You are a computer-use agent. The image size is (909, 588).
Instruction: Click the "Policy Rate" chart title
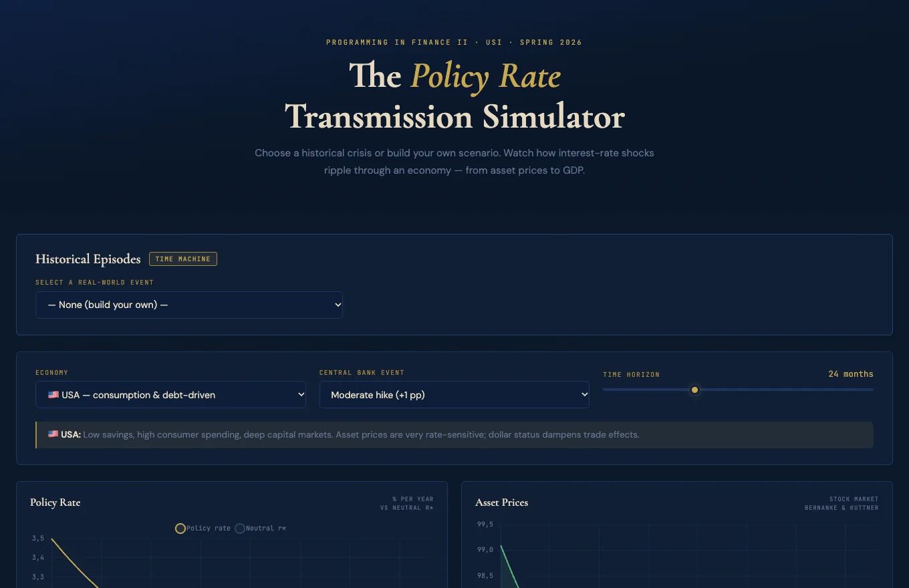(55, 502)
